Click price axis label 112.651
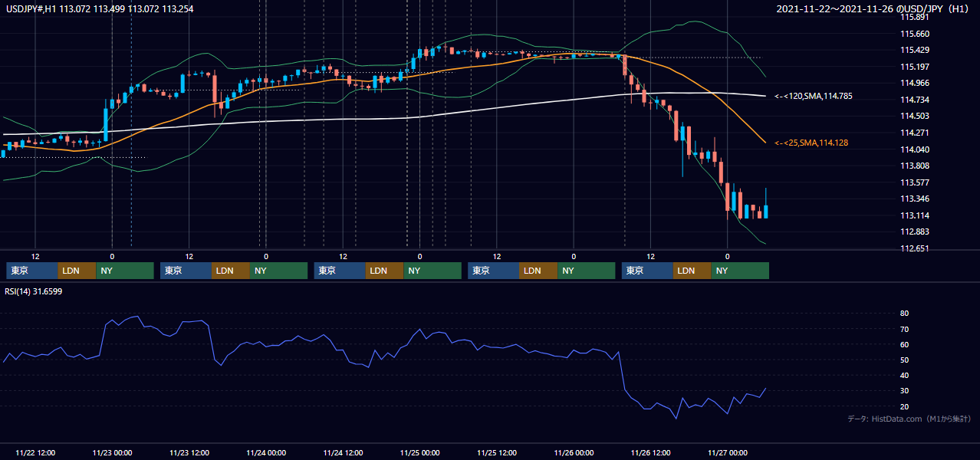Image resolution: width=980 pixels, height=460 pixels. [x=914, y=248]
